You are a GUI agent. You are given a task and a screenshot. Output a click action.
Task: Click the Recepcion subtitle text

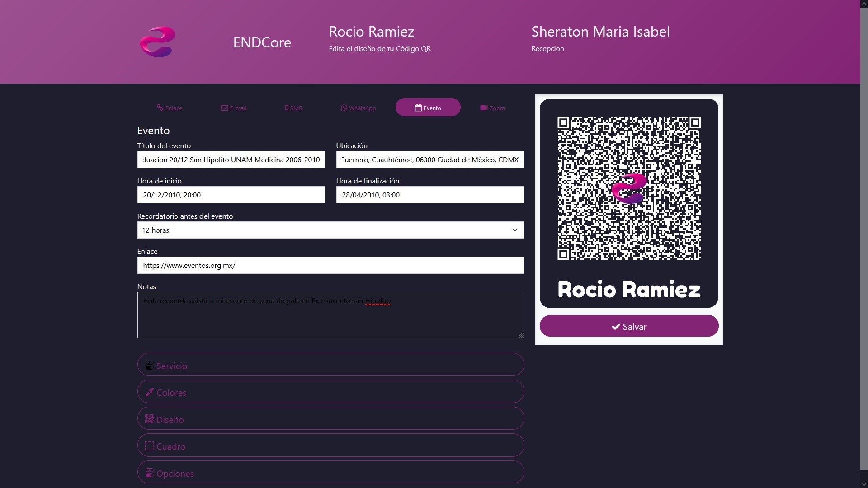[547, 49]
